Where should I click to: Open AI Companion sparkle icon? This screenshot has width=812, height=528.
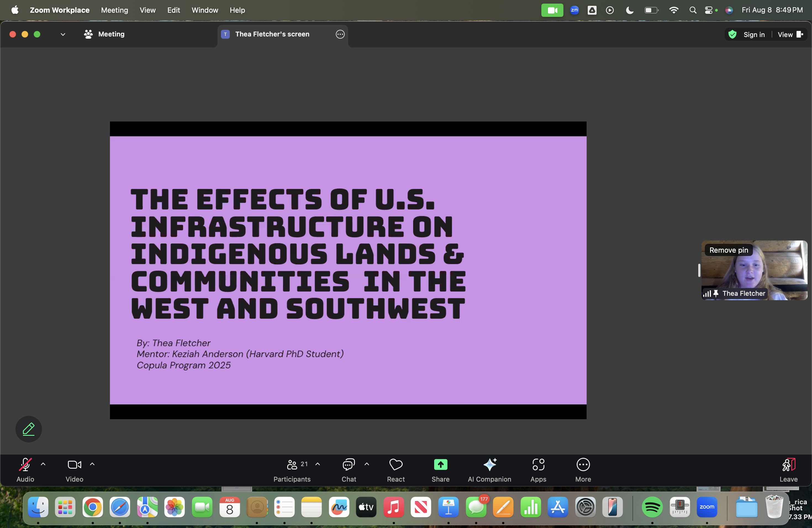pyautogui.click(x=490, y=464)
